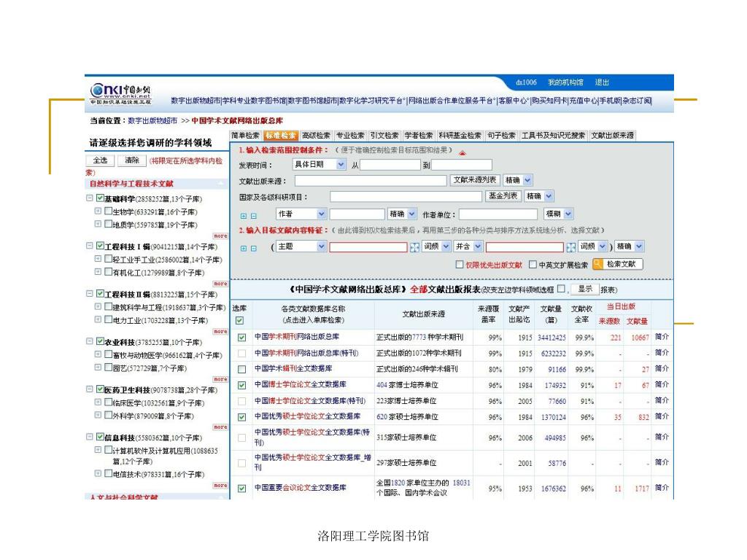Switch to 简单检索 tab

coord(245,136)
